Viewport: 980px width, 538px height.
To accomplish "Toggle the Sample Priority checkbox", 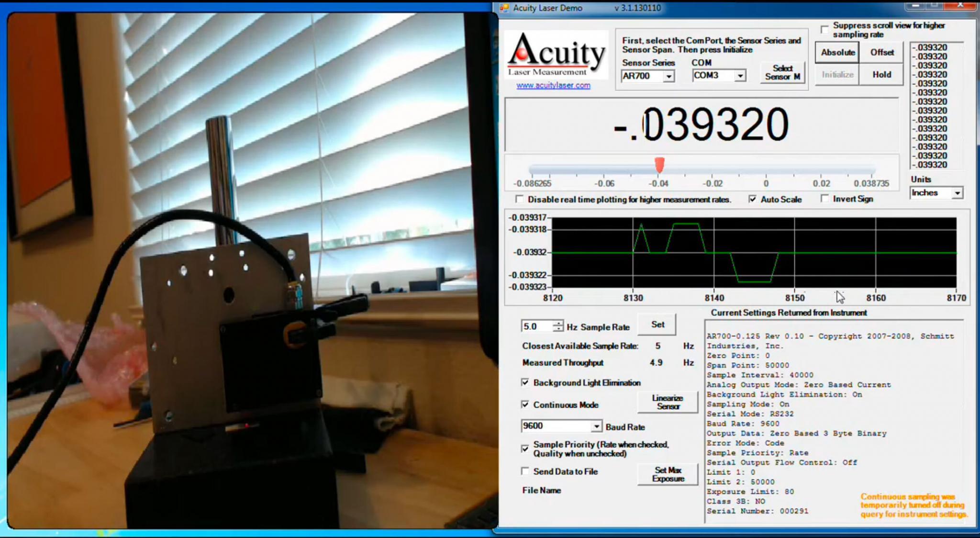I will (525, 449).
